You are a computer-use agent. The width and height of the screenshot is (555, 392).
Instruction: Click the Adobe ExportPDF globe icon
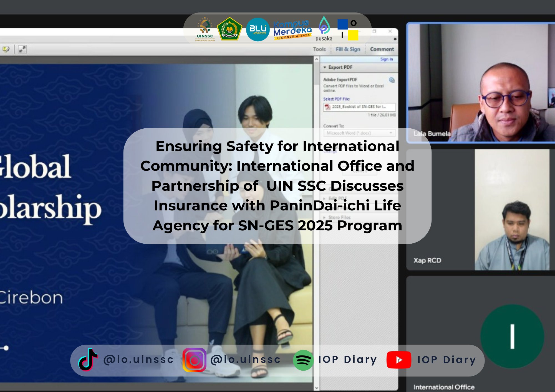(392, 80)
